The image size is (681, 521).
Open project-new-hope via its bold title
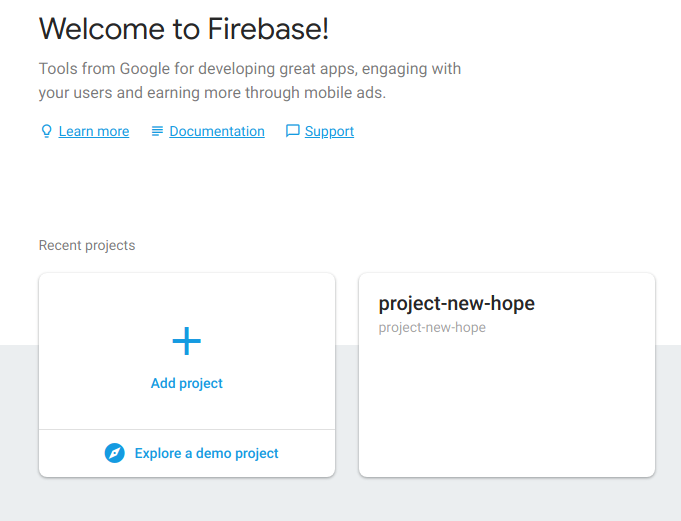[x=456, y=304]
